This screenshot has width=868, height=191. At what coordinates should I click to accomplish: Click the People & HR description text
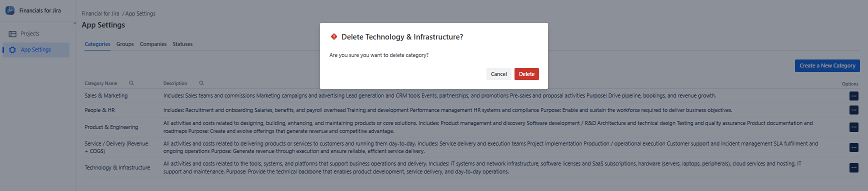(x=447, y=110)
